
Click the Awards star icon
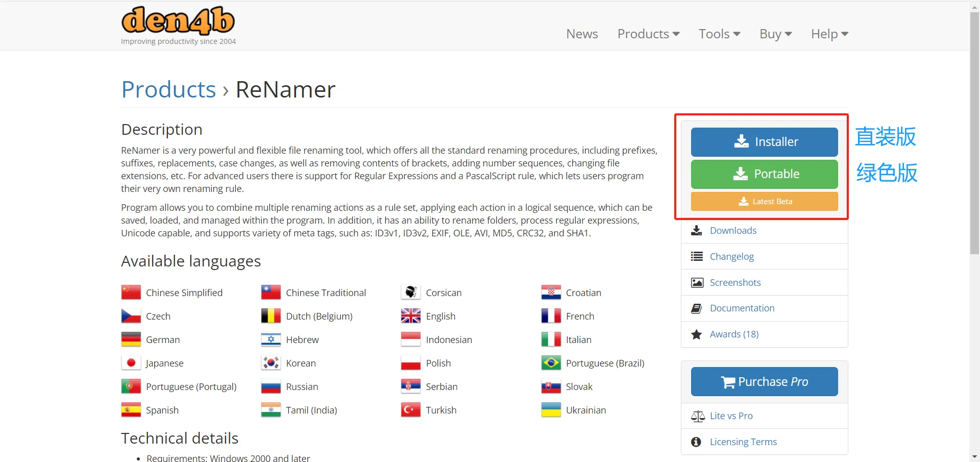coord(696,334)
